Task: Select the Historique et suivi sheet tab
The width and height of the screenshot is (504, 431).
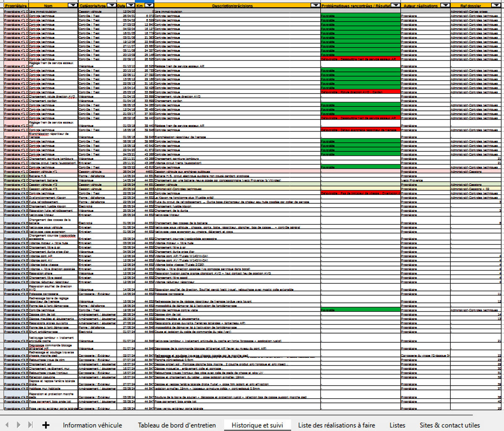Action: (257, 425)
